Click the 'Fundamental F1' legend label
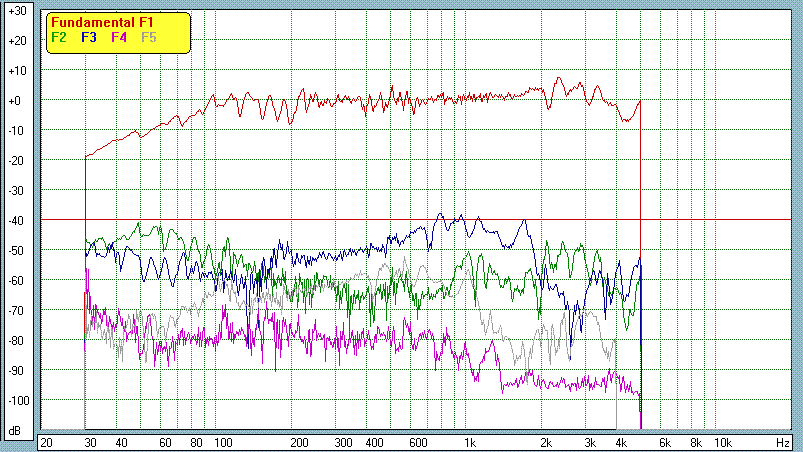 tap(102, 23)
